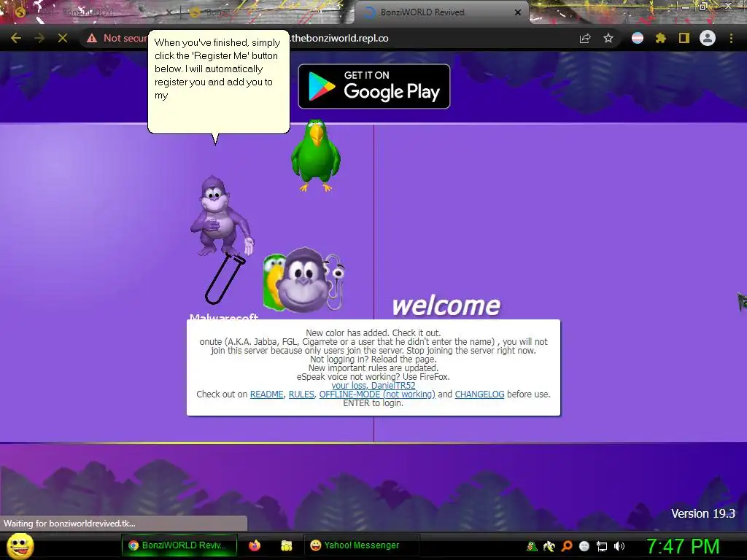Click the white round face tray icon

(x=584, y=546)
